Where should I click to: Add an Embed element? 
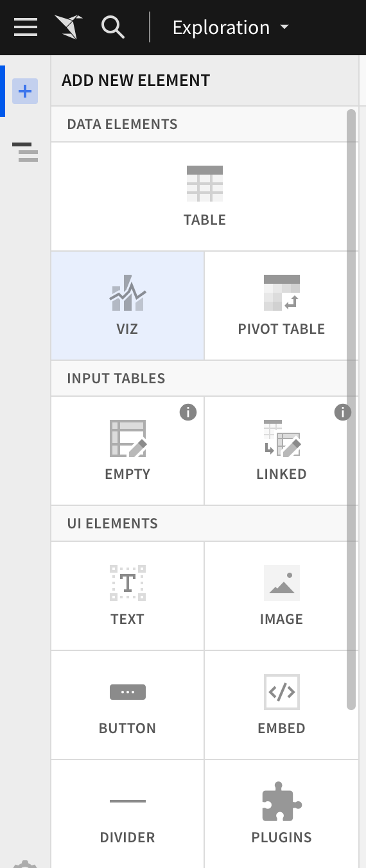coord(282,705)
